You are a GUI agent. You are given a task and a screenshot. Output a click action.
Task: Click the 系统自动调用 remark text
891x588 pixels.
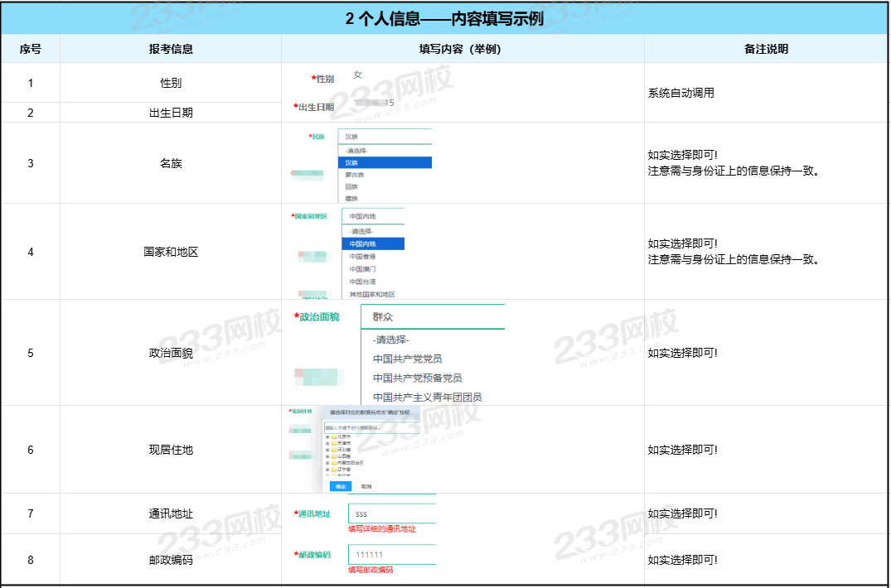[x=680, y=93]
